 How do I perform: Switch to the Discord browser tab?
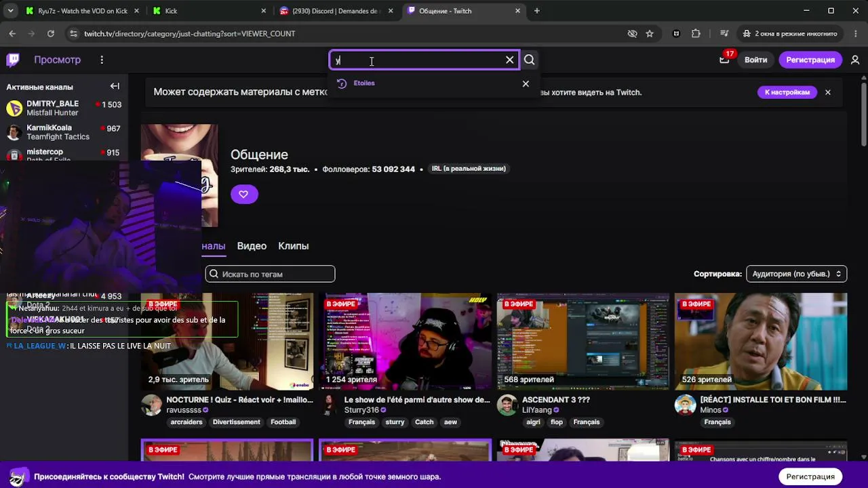[337, 11]
